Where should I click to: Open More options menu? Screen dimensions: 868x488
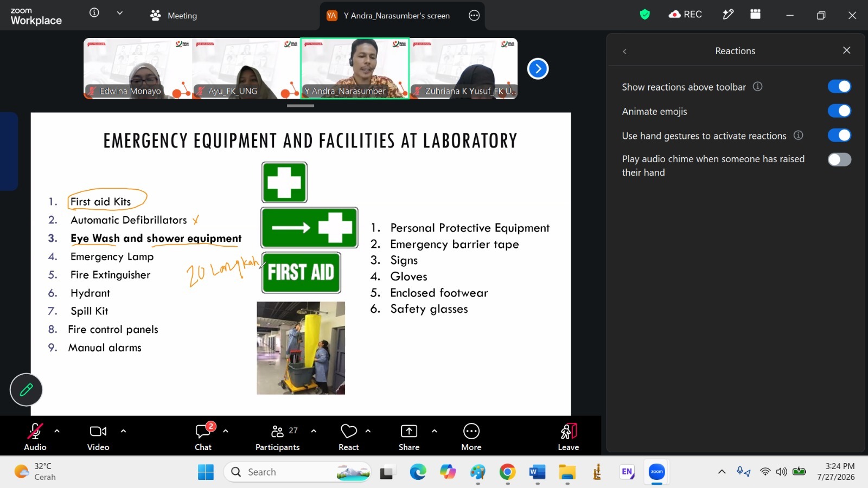(x=471, y=436)
